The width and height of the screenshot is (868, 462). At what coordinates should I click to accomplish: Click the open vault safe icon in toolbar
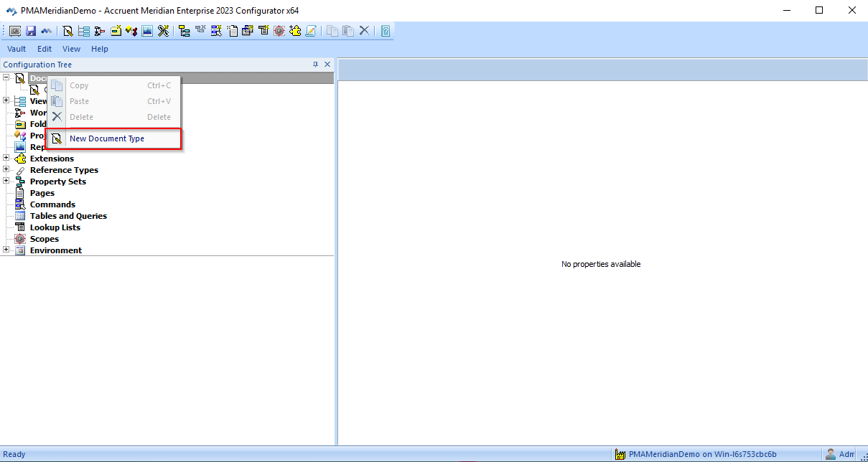[15, 31]
